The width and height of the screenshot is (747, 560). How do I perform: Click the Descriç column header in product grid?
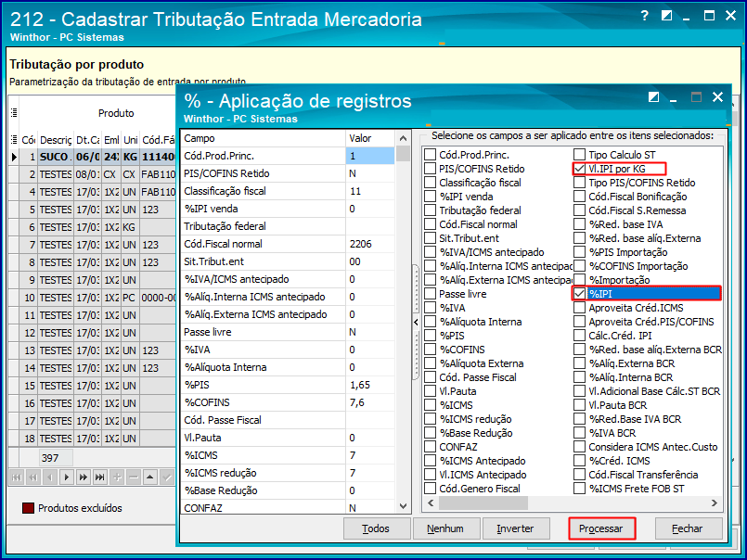point(56,140)
